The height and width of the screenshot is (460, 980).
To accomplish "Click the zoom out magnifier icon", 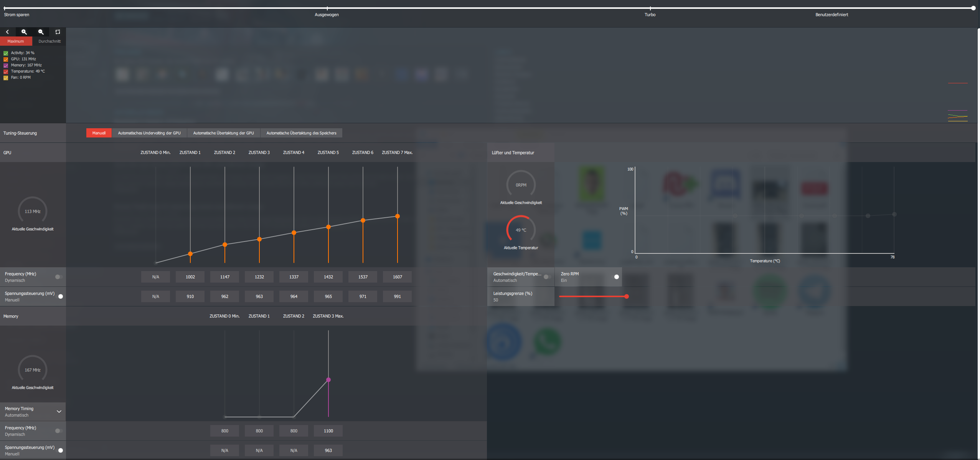I will 41,32.
